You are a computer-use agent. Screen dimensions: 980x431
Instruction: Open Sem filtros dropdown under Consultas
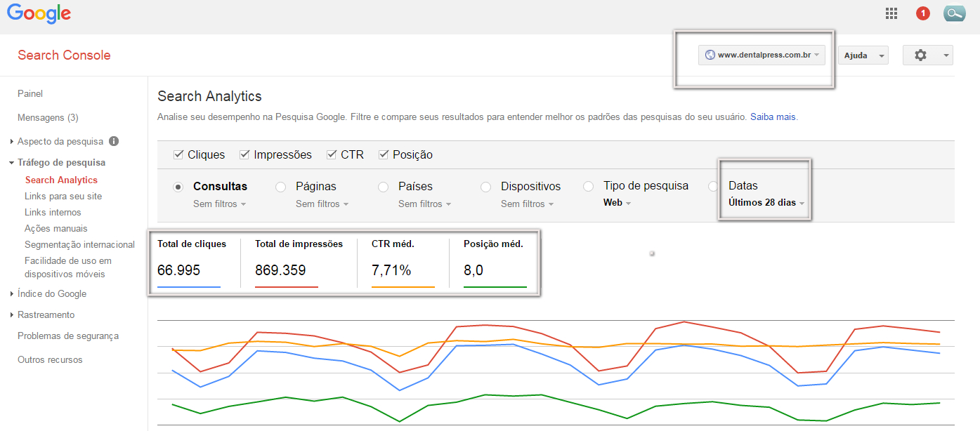click(220, 204)
